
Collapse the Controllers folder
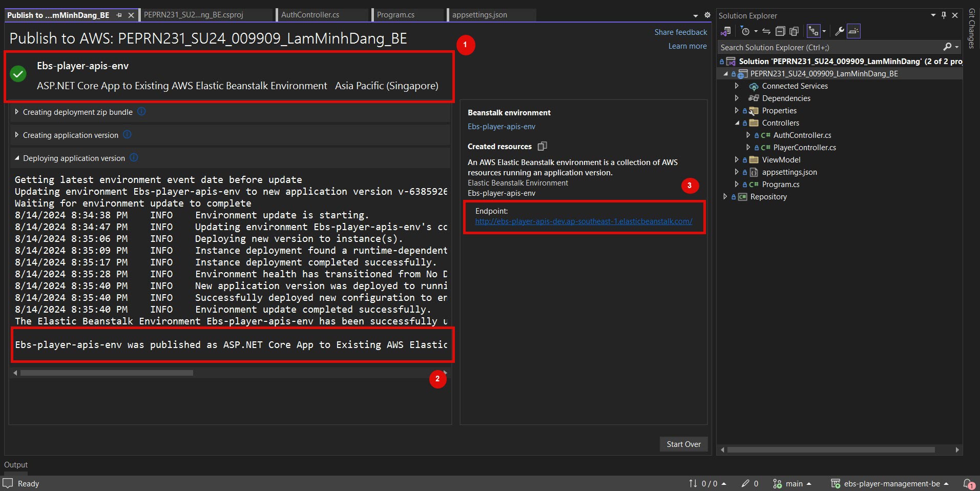737,123
